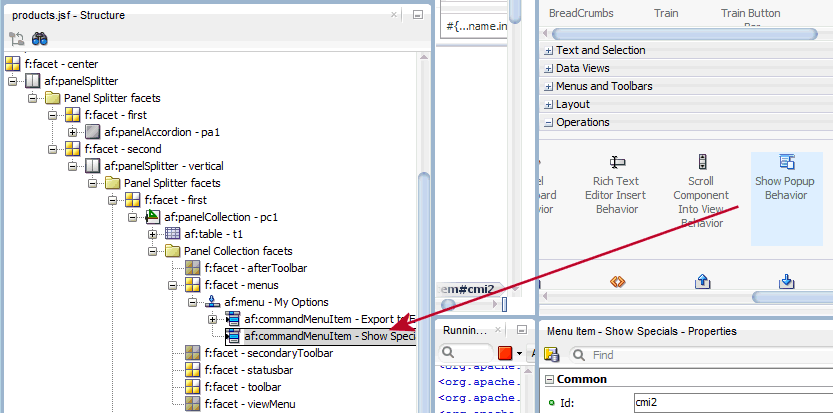
Task: Expand af:panelAccordion - pa1 node
Action: coord(73,132)
